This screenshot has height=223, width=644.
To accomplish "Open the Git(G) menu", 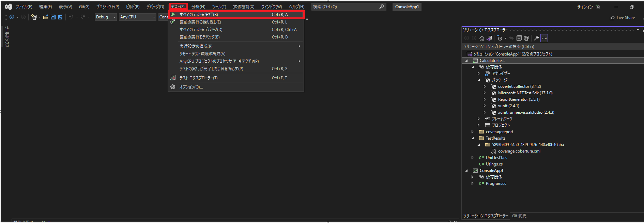I will [84, 7].
